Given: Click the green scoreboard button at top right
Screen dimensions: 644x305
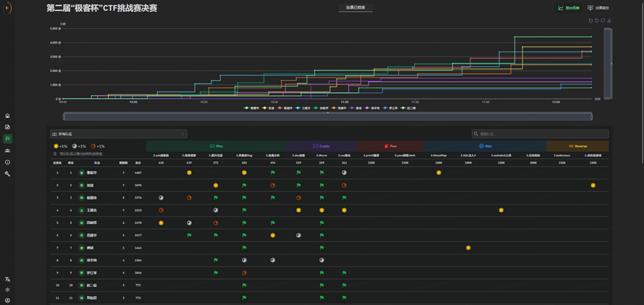Looking at the screenshot, I should pyautogui.click(x=569, y=8).
